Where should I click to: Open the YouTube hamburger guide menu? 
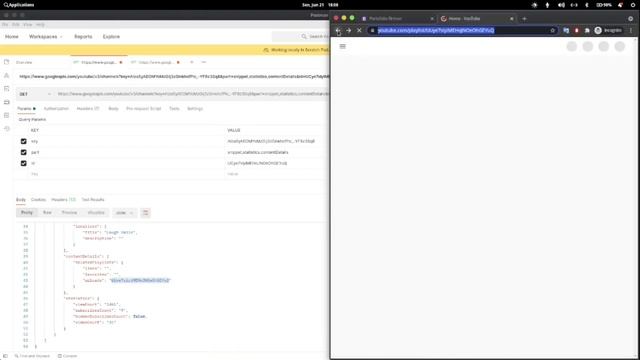click(342, 47)
